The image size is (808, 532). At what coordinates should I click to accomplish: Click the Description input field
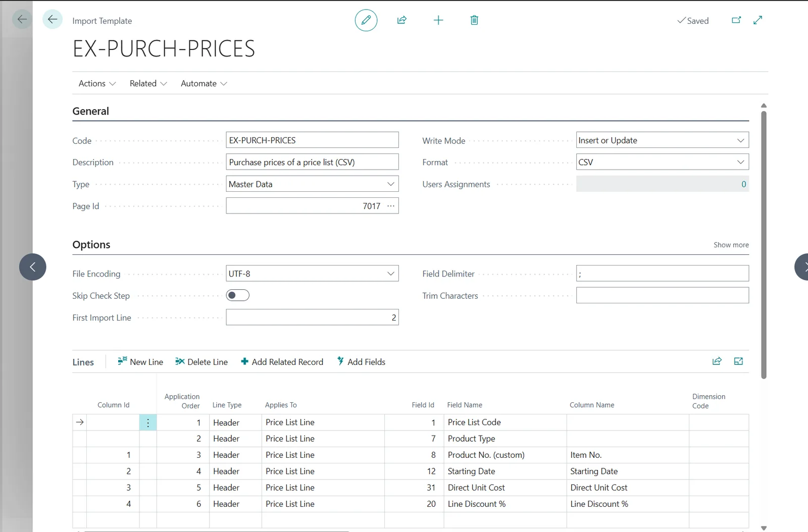pos(312,162)
